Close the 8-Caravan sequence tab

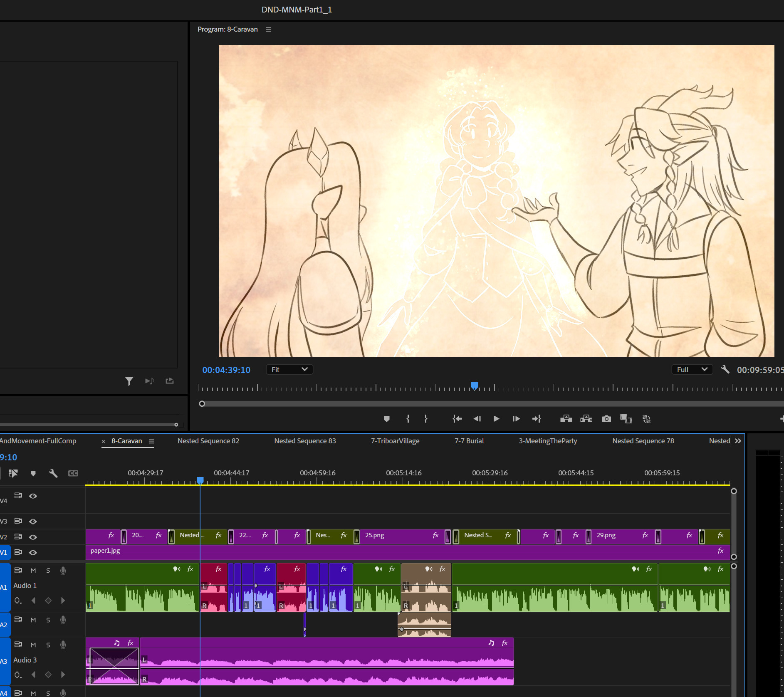103,442
